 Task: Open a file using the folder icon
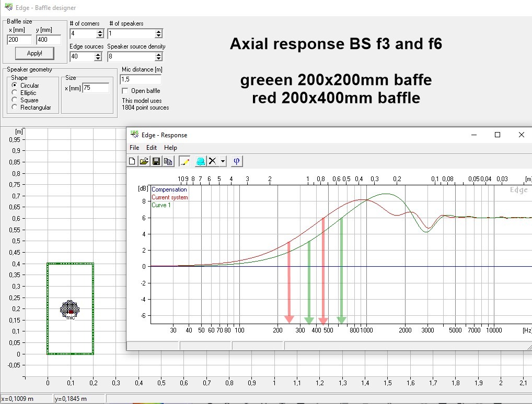coord(144,161)
